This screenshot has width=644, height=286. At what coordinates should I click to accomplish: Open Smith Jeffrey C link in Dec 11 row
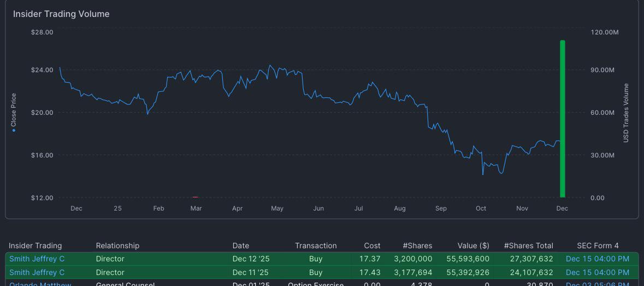[37, 272]
